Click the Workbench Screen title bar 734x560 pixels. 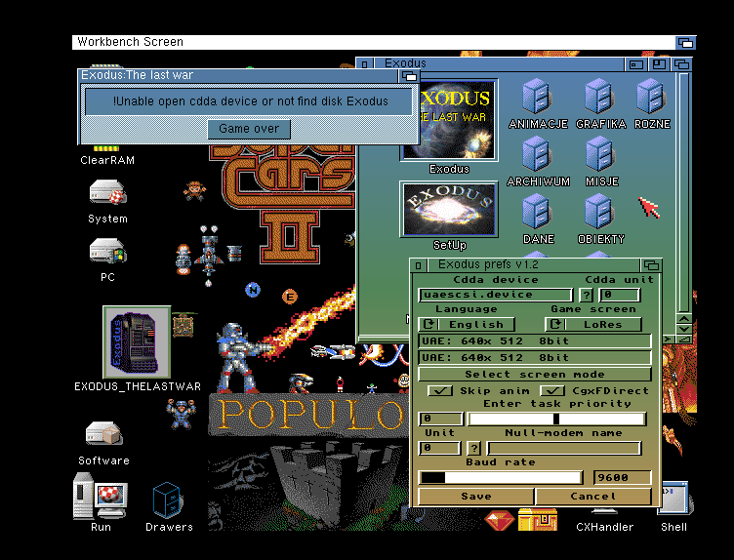click(374, 42)
